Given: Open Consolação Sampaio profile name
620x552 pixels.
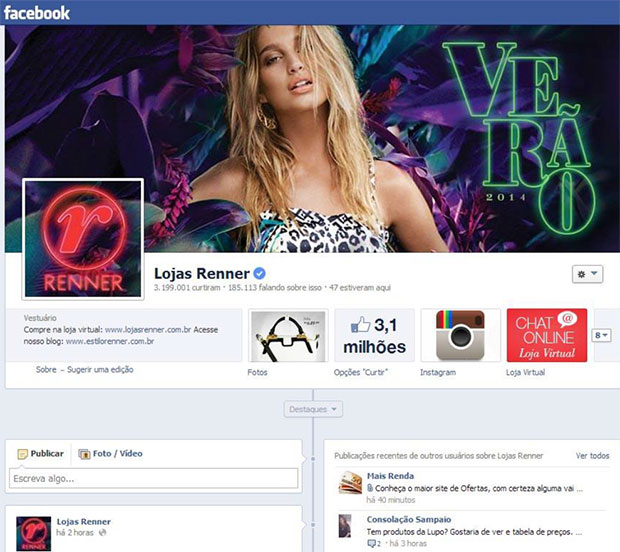Looking at the screenshot, I should pos(408,519).
